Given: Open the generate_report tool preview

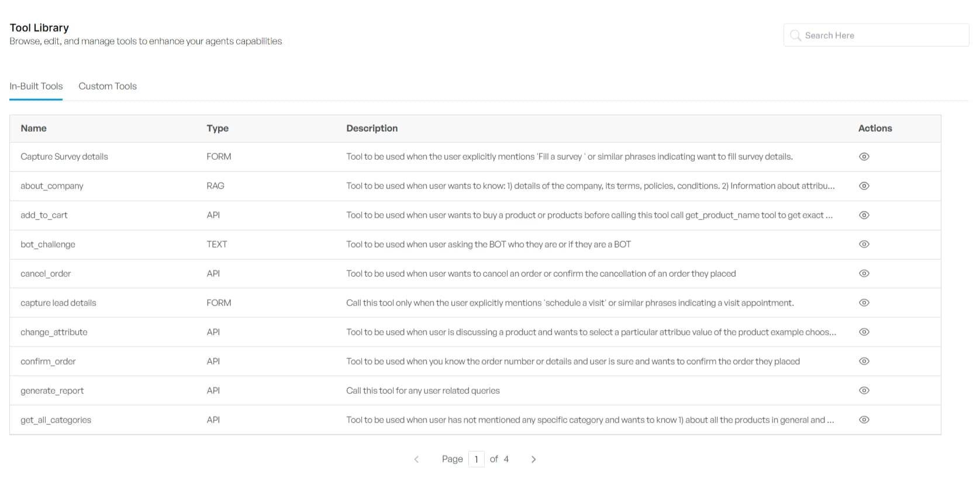Looking at the screenshot, I should point(864,390).
